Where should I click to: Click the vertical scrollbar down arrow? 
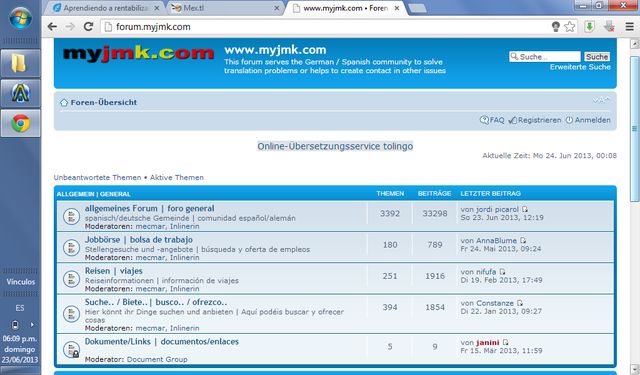point(635,369)
